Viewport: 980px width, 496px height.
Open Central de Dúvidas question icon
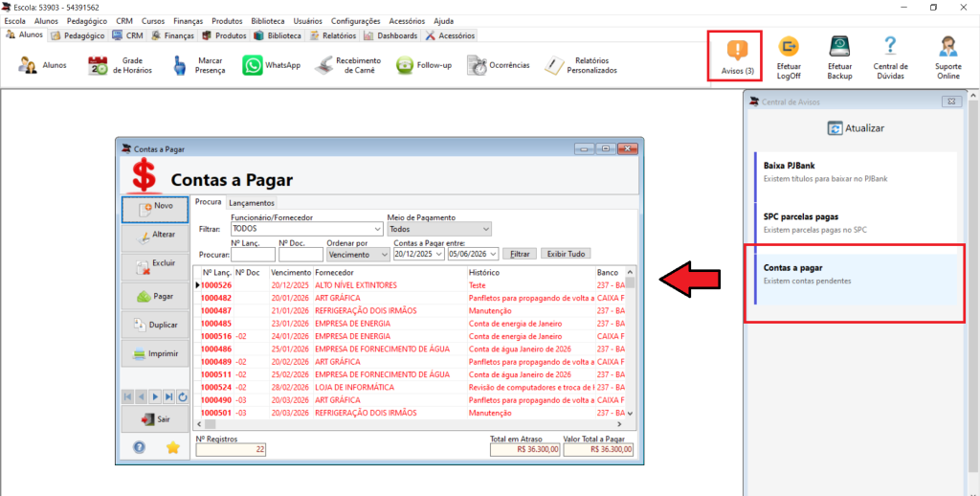coord(890,46)
